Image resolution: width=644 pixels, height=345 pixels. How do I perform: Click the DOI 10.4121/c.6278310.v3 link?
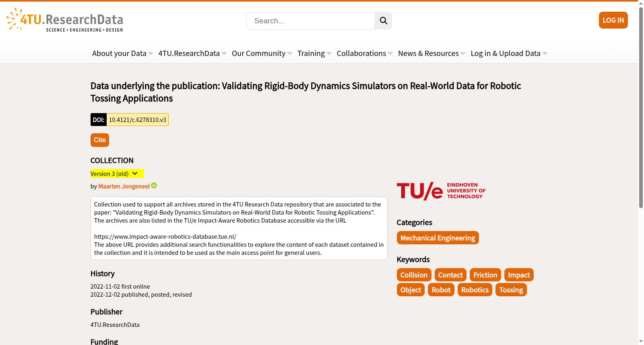137,120
